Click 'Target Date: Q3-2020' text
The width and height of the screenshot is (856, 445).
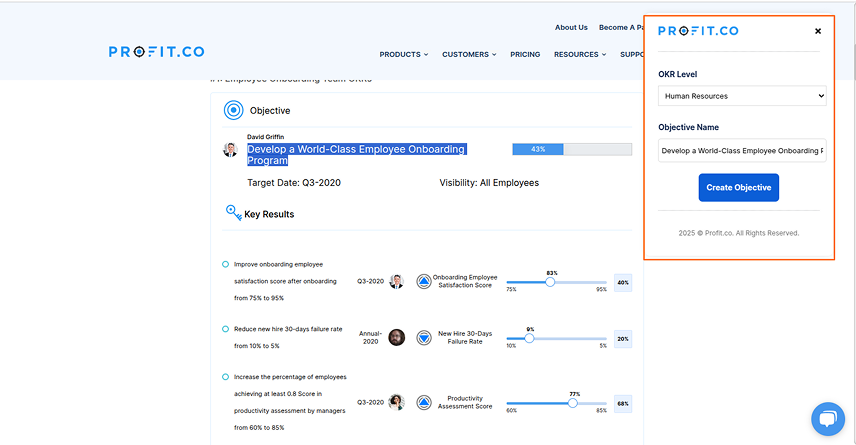tap(294, 183)
